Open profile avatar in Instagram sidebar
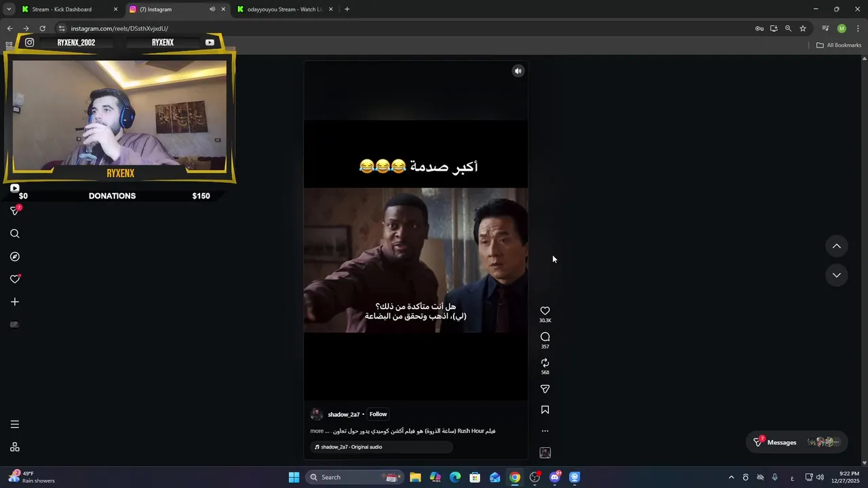The image size is (868, 488). 14,325
